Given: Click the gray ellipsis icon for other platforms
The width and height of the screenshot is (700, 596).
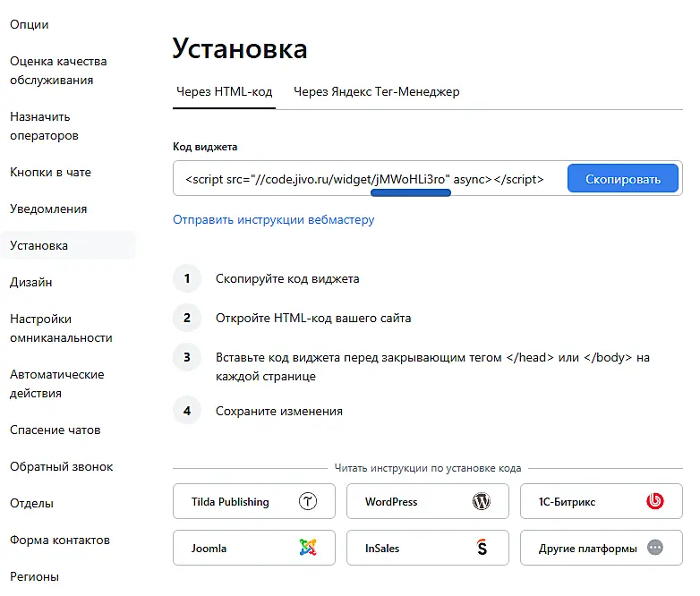Looking at the screenshot, I should tap(655, 548).
